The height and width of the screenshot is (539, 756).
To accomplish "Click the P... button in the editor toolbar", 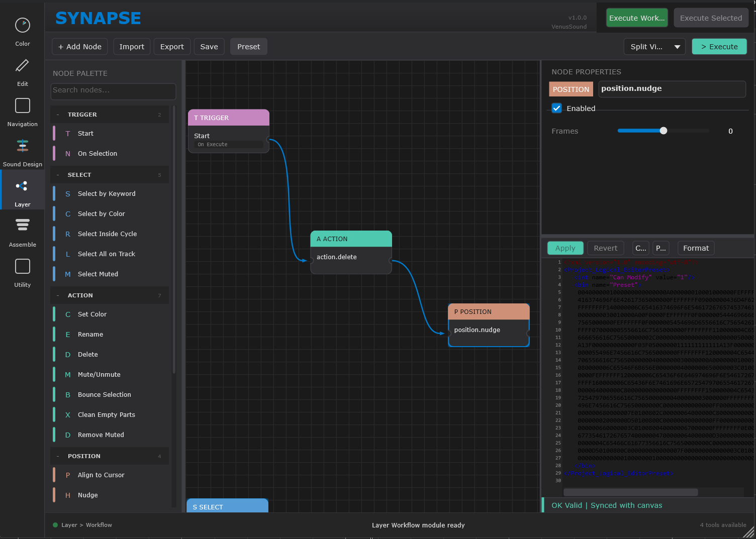I will tap(661, 248).
